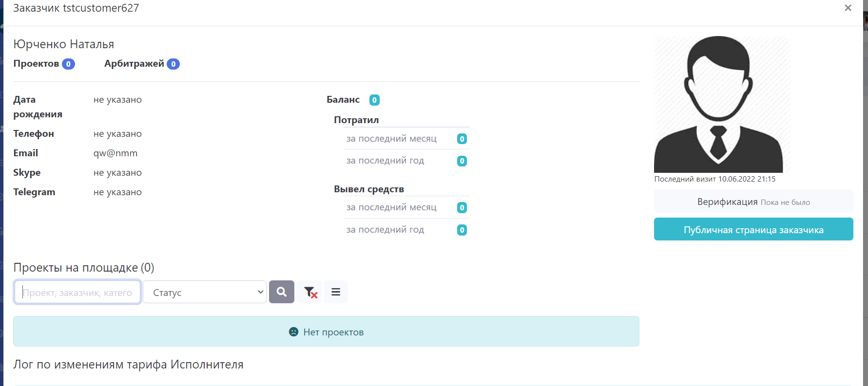This screenshot has height=386, width=868.
Task: Close the customer dialog with X
Action: 848,8
